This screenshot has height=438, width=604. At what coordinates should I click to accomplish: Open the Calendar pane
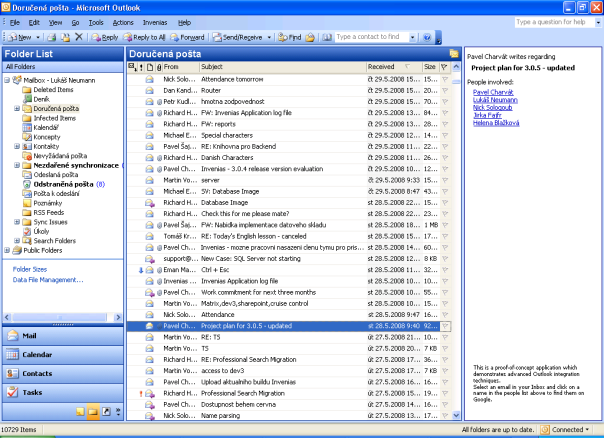[x=63, y=355]
